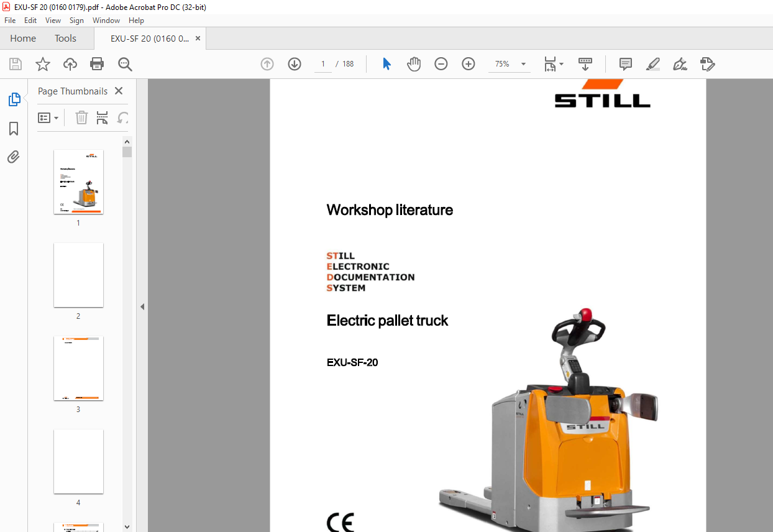Select page 3 thumbnail
Image resolution: width=773 pixels, height=532 pixels.
pos(78,368)
